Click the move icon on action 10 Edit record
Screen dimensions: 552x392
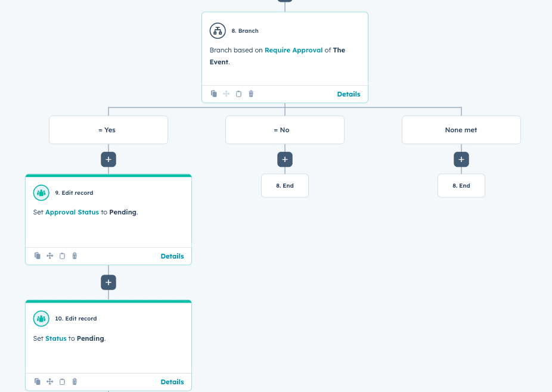pos(50,382)
